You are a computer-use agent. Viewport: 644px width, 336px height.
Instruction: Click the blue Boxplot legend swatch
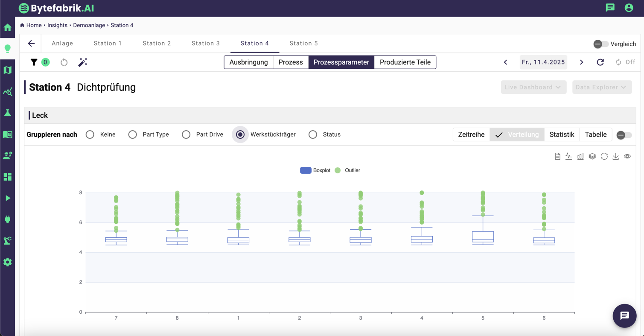pyautogui.click(x=306, y=170)
